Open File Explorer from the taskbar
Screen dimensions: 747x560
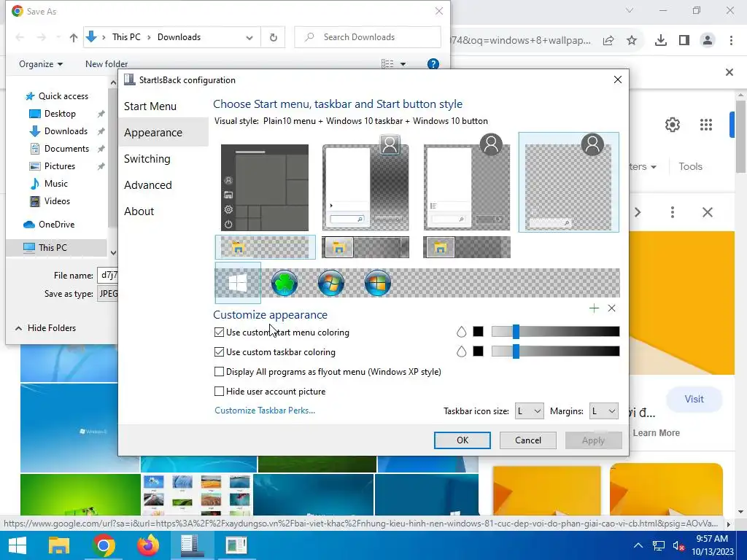pyautogui.click(x=59, y=545)
